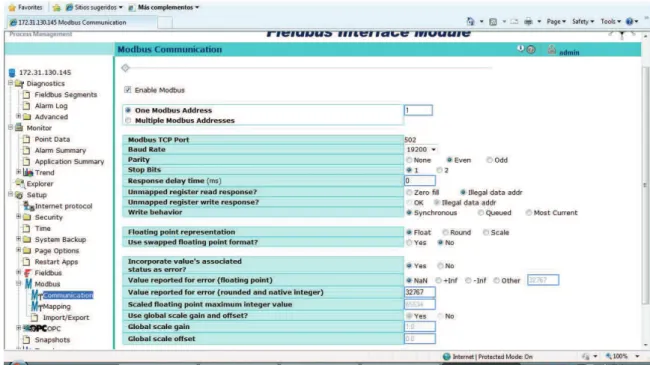Collapse the Diagnostics tree node
Viewport: 650px width, 365px height.
click(10, 83)
